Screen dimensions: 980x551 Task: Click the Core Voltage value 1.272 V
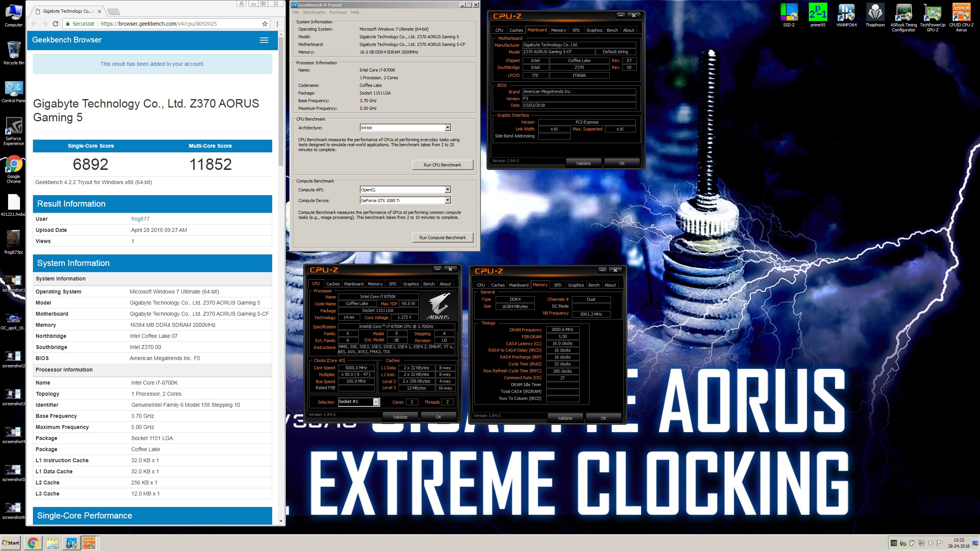404,318
